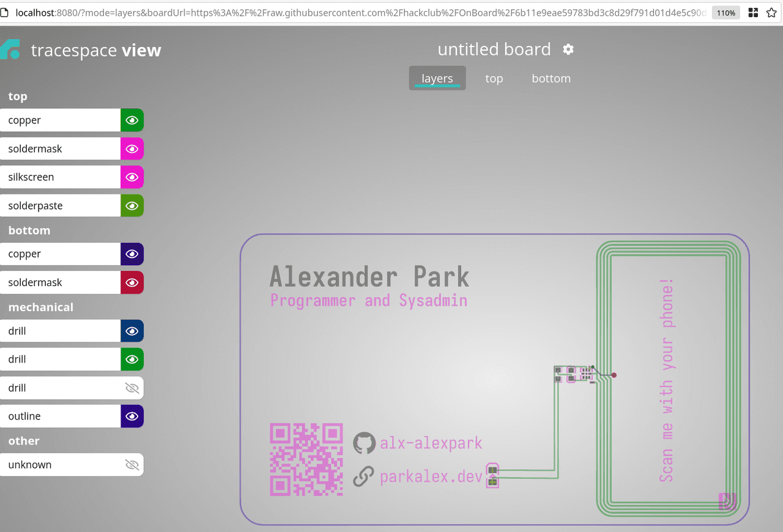Click the chain link icon on board
Screen dimensions: 783x532
364,476
